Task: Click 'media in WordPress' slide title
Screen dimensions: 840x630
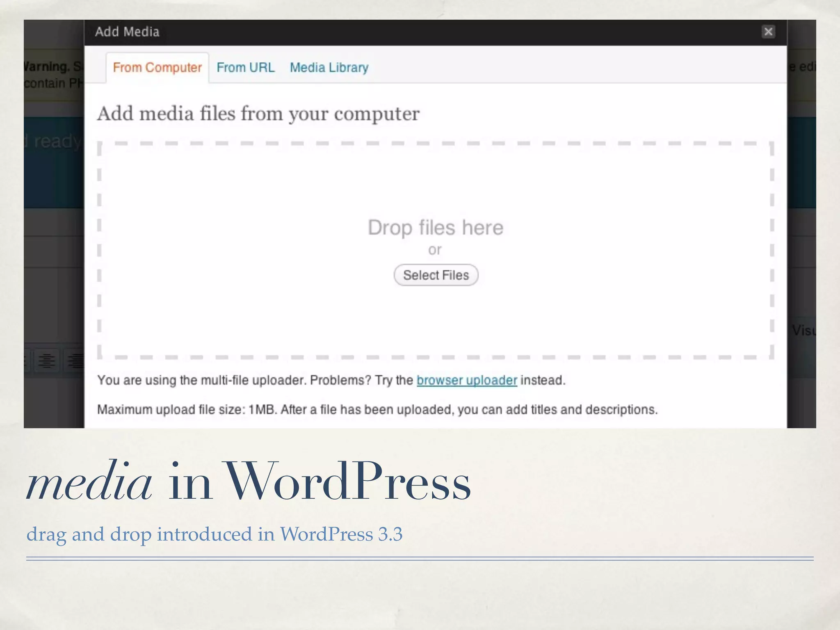Action: point(249,481)
